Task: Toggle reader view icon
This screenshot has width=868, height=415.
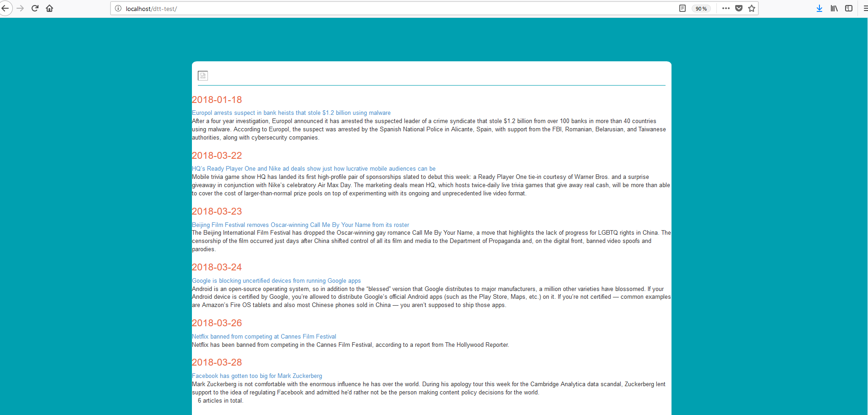Action: 682,8
